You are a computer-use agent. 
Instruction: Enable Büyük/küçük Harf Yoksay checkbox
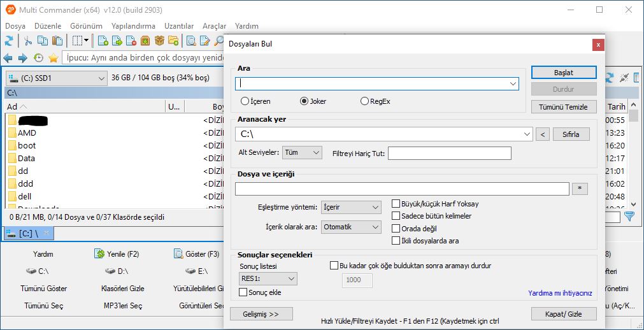396,203
